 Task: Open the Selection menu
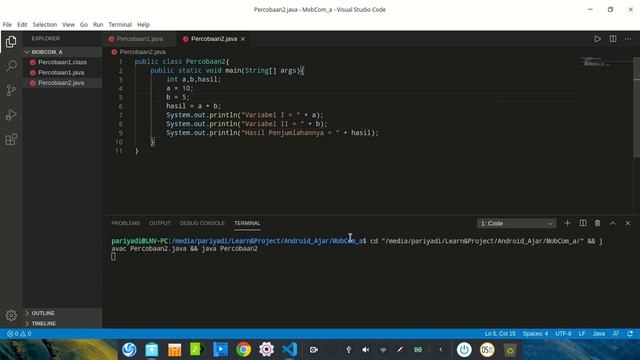click(44, 24)
